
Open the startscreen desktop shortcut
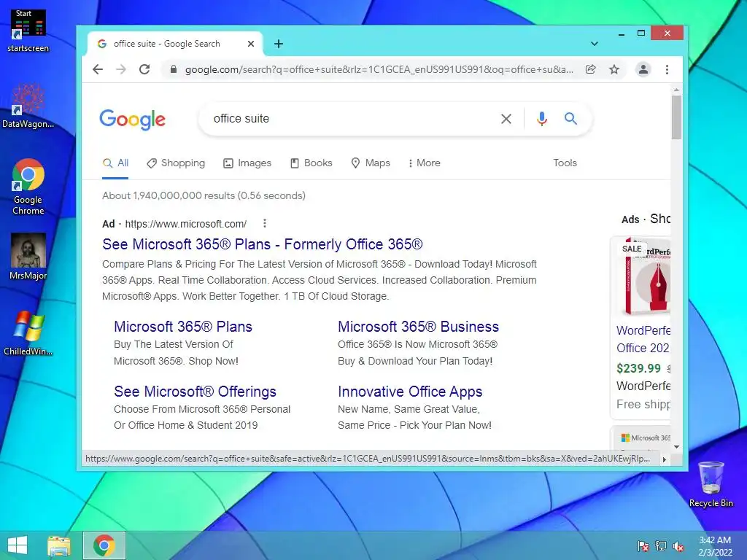[28, 31]
